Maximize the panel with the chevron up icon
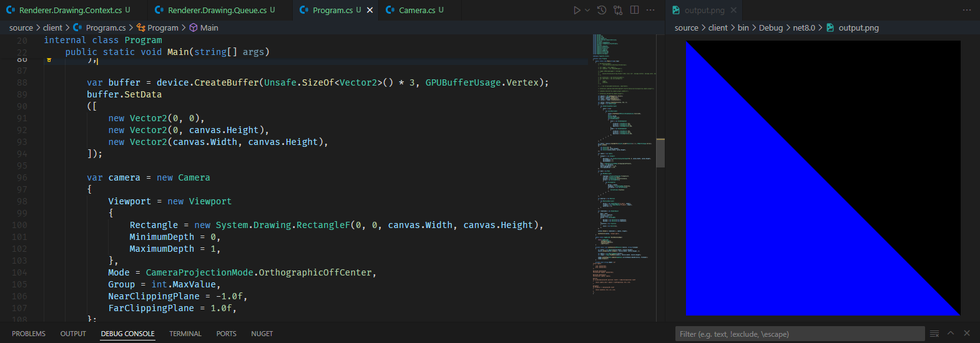This screenshot has width=980, height=343. pyautogui.click(x=951, y=334)
